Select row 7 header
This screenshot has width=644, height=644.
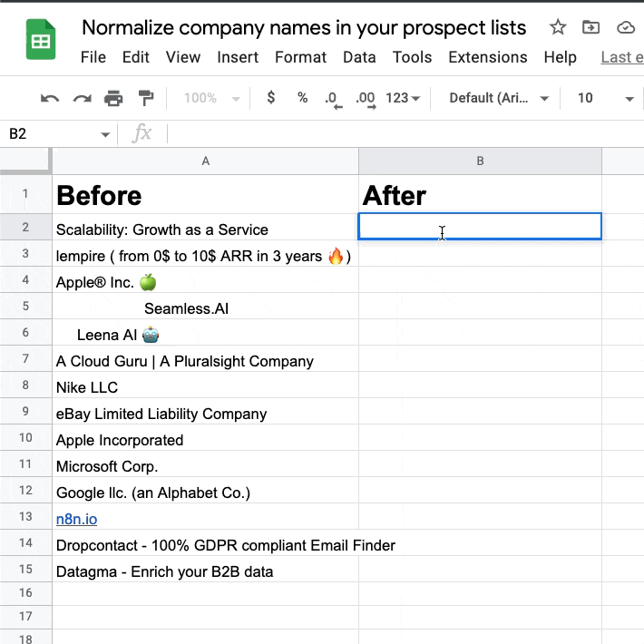[x=25, y=358]
